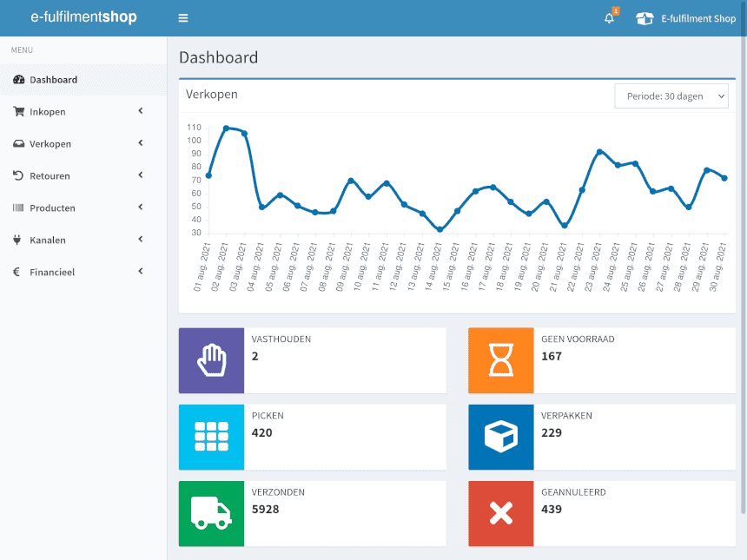Open the notification bell with badge

[608, 17]
